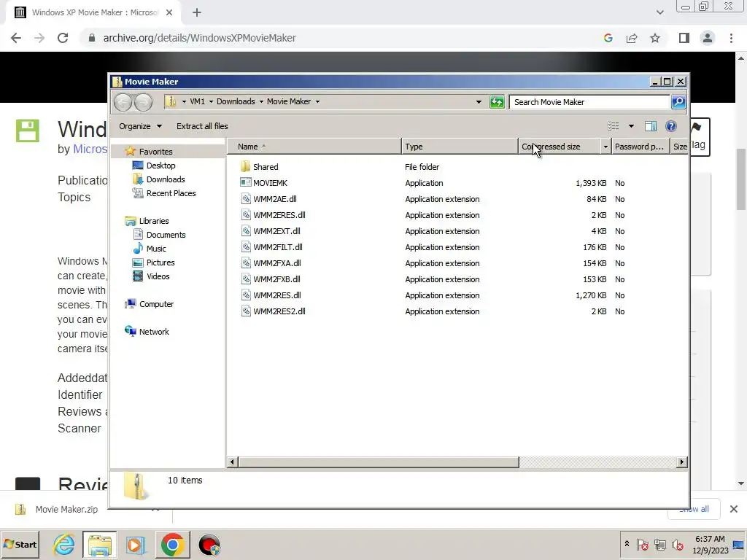Select Downloads in the navigation pane
747x560 pixels.
pos(166,179)
